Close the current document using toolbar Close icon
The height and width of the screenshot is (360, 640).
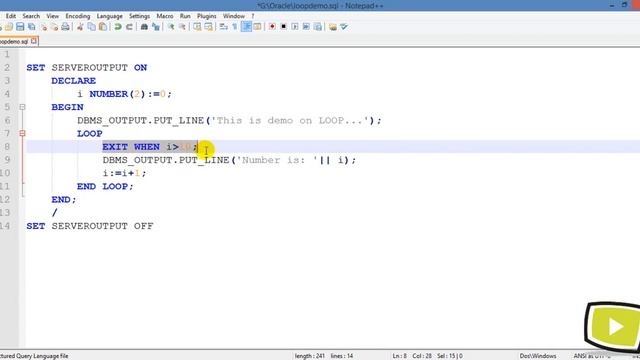pyautogui.click(x=43, y=27)
